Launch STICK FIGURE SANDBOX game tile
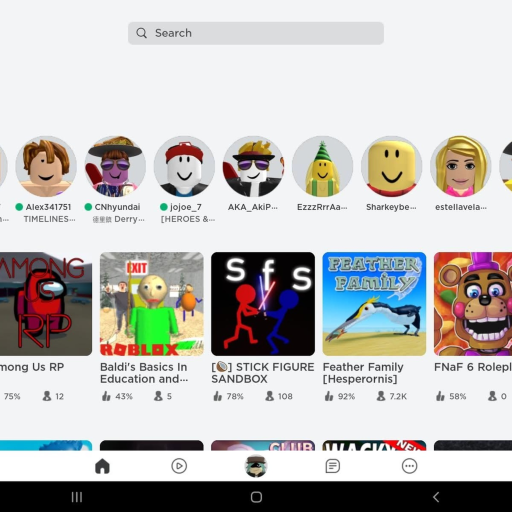The width and height of the screenshot is (512, 512). (263, 304)
